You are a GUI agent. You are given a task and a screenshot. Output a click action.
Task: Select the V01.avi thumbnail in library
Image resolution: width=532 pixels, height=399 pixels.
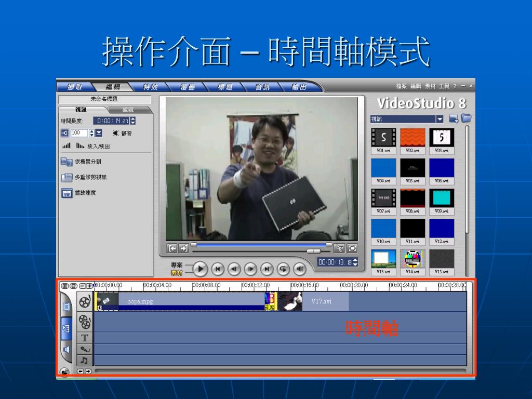pyautogui.click(x=383, y=140)
